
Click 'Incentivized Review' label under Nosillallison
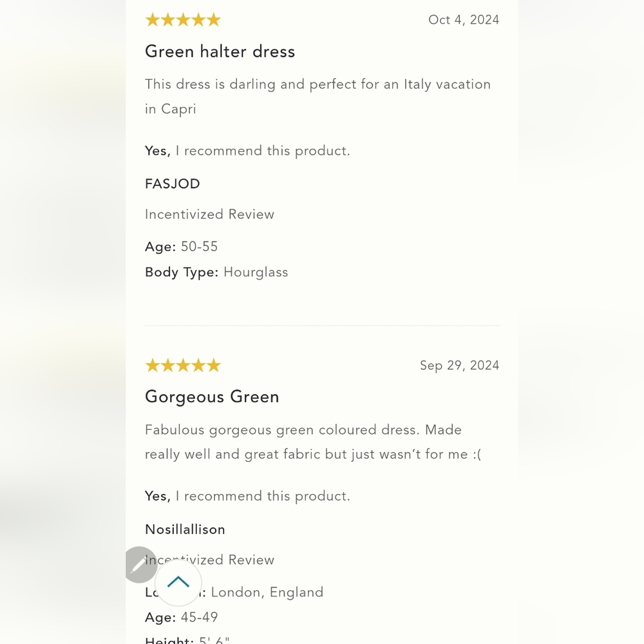pos(209,560)
